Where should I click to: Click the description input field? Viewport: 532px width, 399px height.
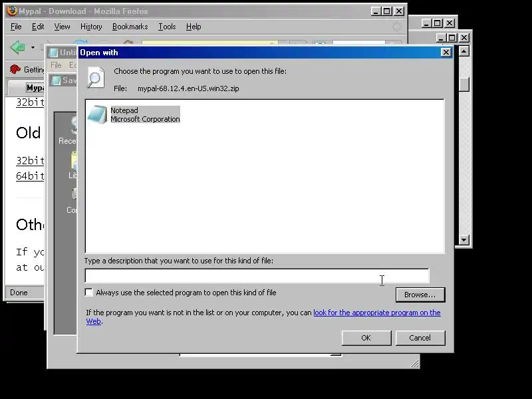pos(257,275)
